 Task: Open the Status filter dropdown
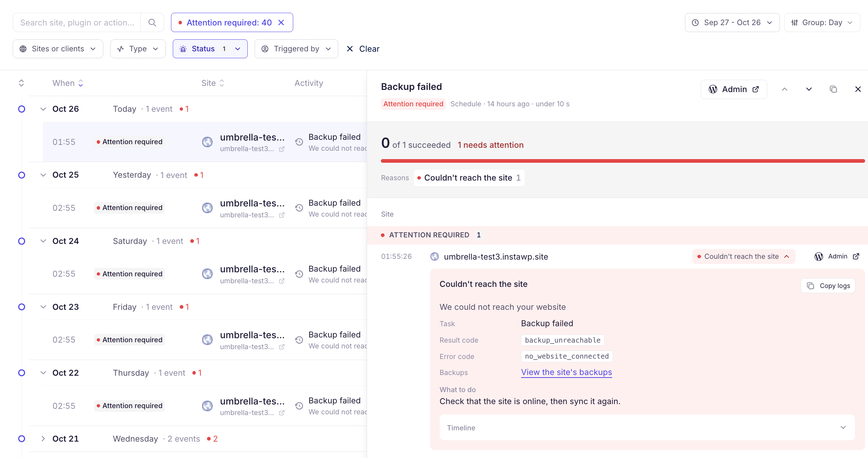pyautogui.click(x=210, y=49)
